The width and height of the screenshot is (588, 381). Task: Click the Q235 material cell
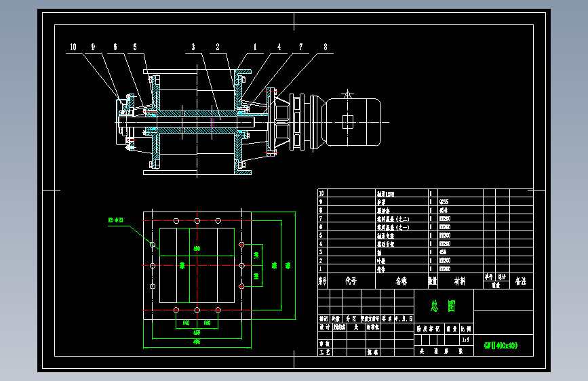click(x=444, y=202)
